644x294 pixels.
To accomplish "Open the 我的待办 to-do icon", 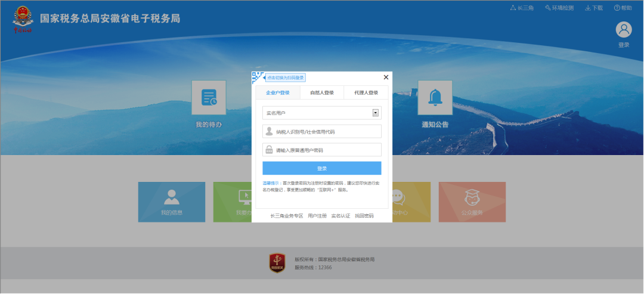I will 209,97.
